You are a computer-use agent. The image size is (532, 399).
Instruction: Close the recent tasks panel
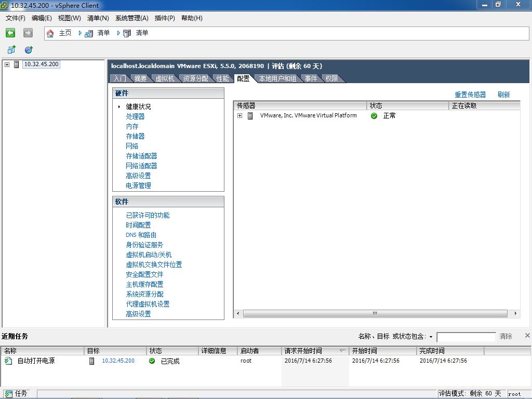pos(527,335)
